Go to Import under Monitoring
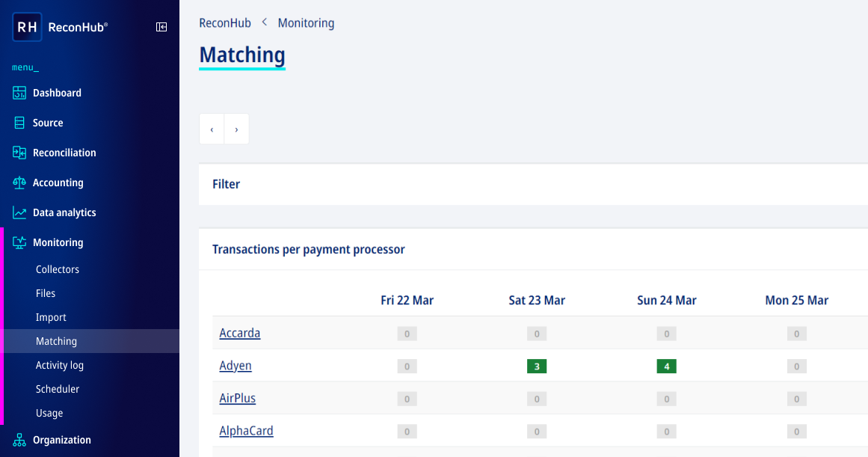Screen dimensions: 868x457 click(51, 317)
